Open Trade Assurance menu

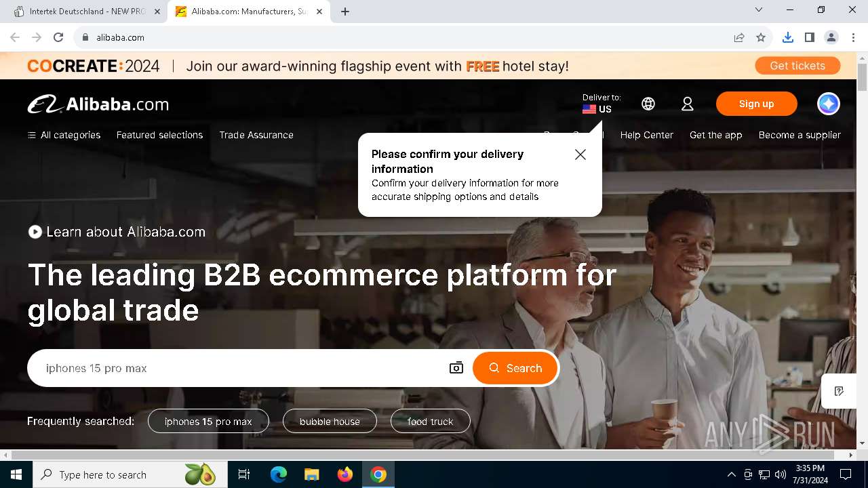[x=256, y=135]
